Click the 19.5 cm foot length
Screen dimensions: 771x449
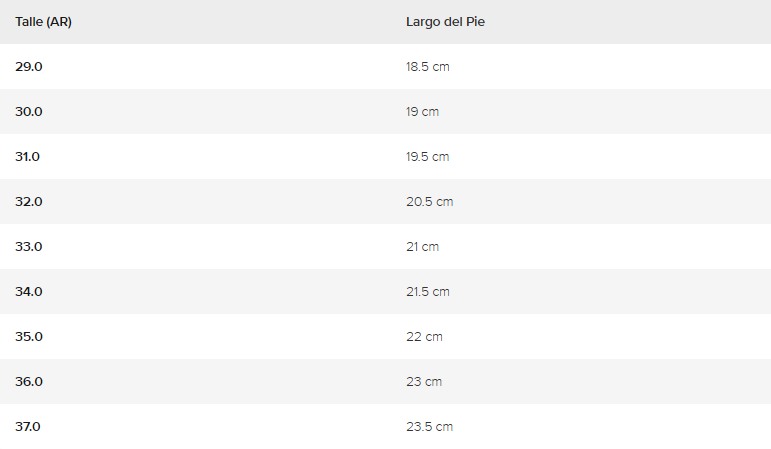point(427,157)
